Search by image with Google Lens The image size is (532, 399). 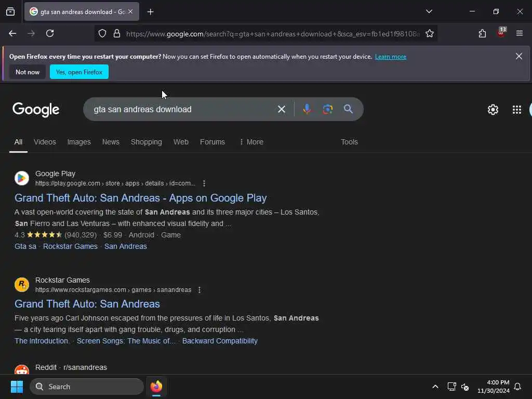(x=327, y=109)
